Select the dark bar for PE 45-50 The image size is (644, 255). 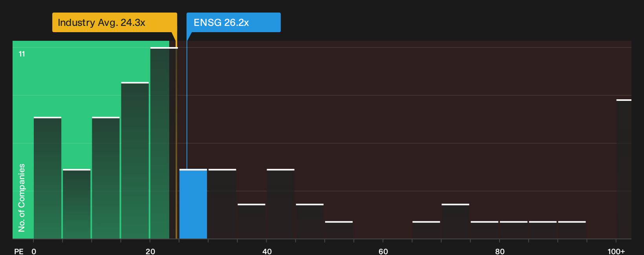click(310, 221)
